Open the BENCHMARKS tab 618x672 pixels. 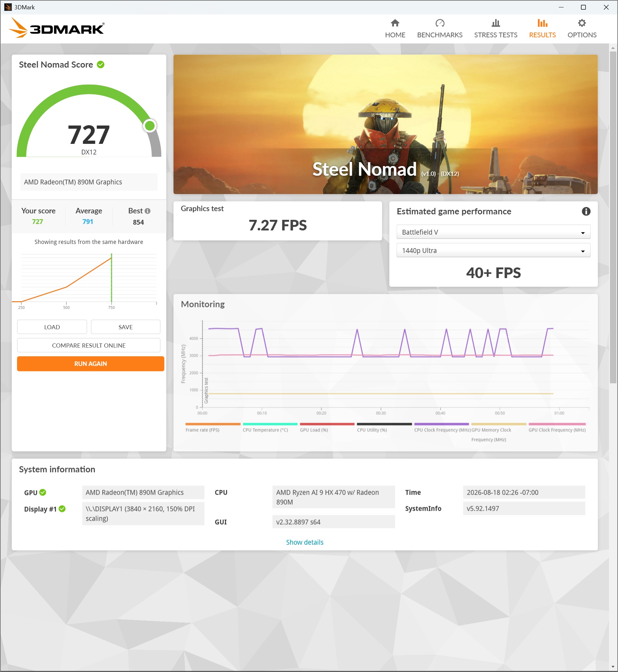click(x=440, y=28)
